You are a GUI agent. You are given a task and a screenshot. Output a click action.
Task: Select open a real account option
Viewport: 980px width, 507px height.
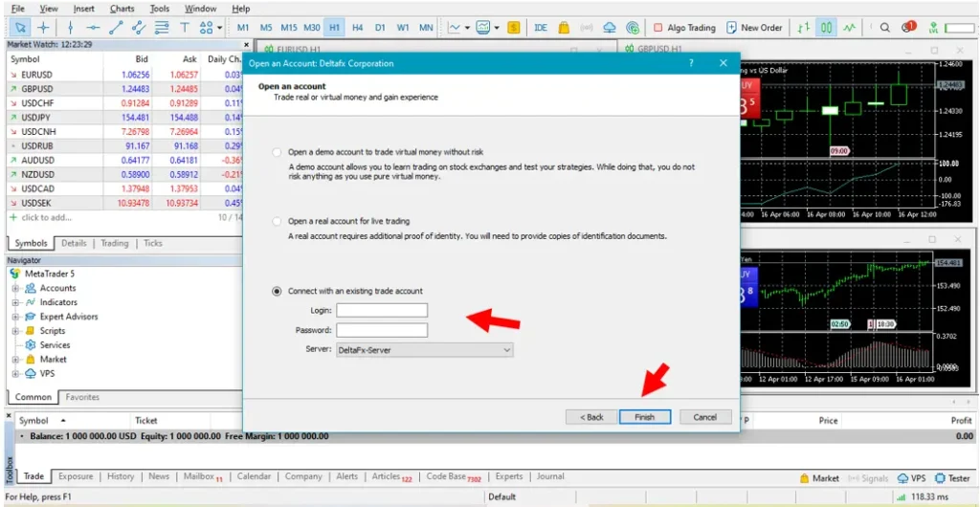(277, 221)
